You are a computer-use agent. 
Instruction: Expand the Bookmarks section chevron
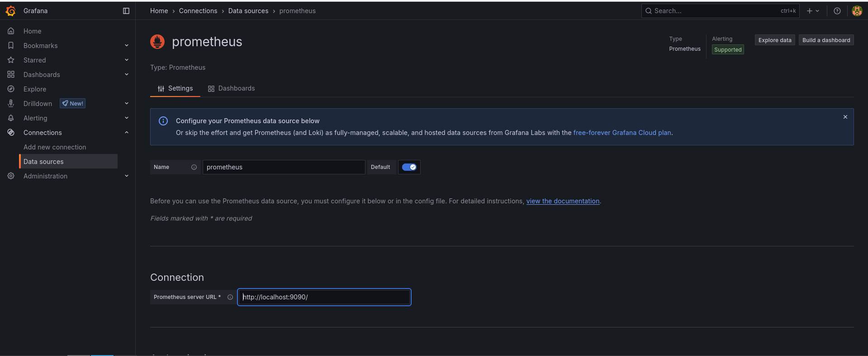point(127,46)
